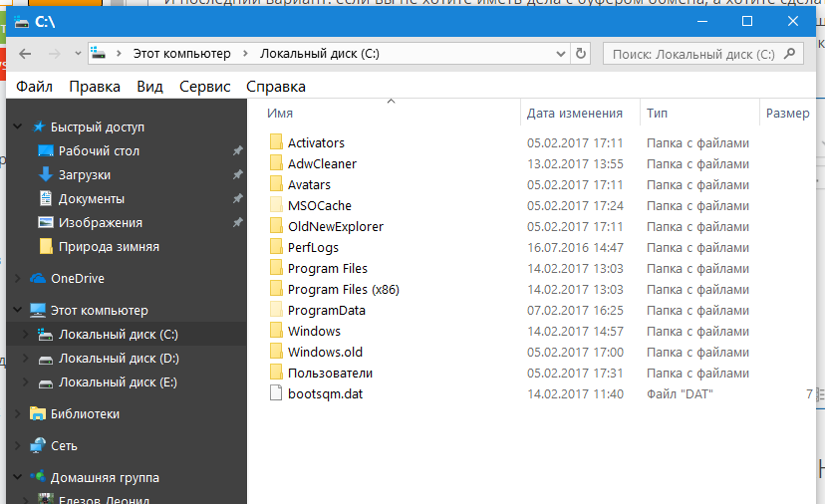Select the Avatars folder icon
Screen dimensions: 825x504
click(276, 184)
